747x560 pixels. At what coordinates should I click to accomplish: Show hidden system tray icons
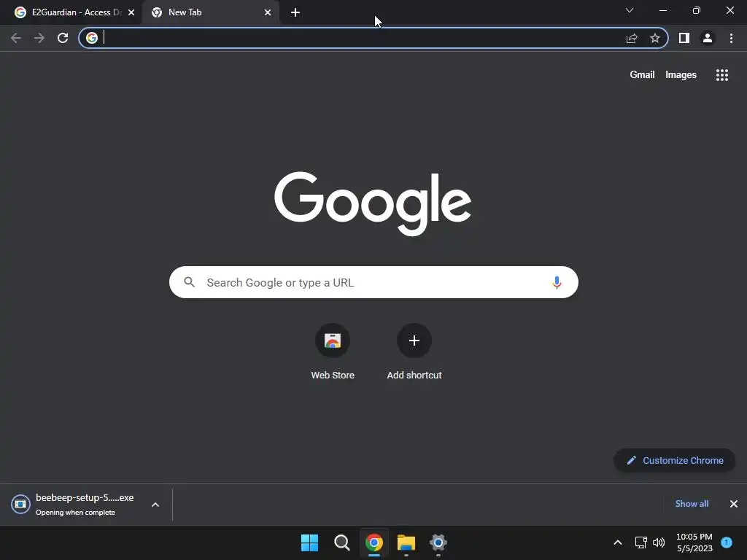[x=617, y=542]
